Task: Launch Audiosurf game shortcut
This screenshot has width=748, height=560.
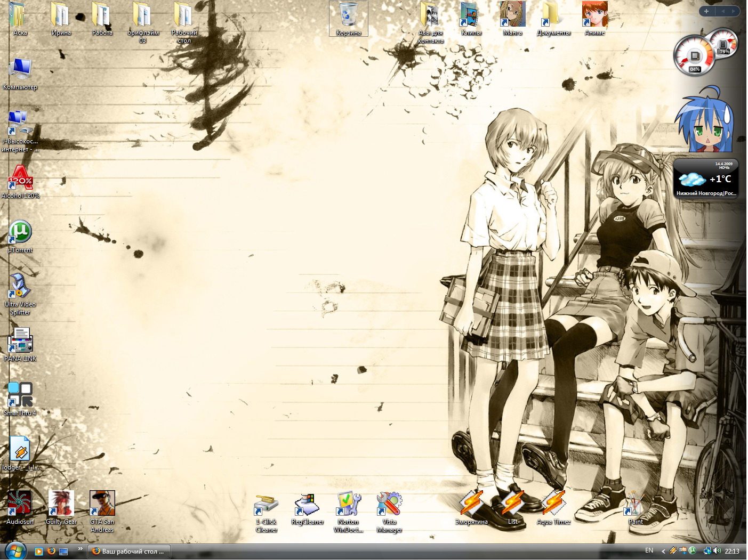Action: 20,508
